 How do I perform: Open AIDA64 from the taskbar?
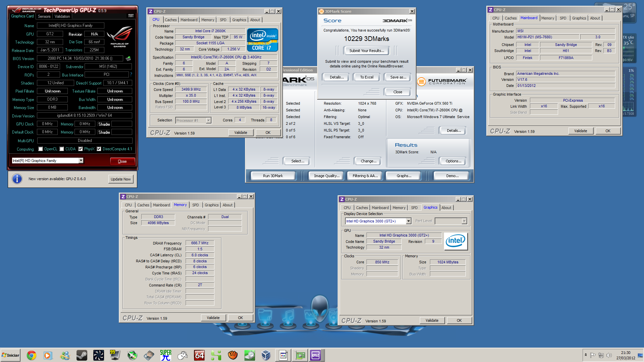point(199,355)
